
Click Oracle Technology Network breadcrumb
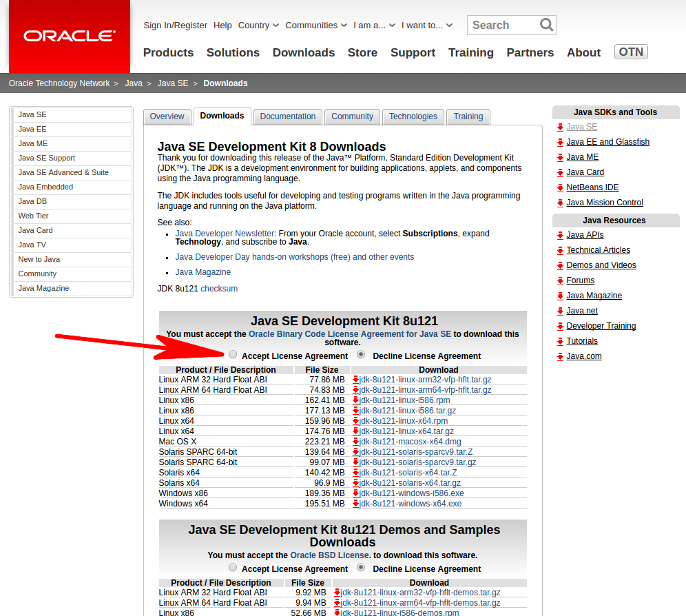click(59, 83)
